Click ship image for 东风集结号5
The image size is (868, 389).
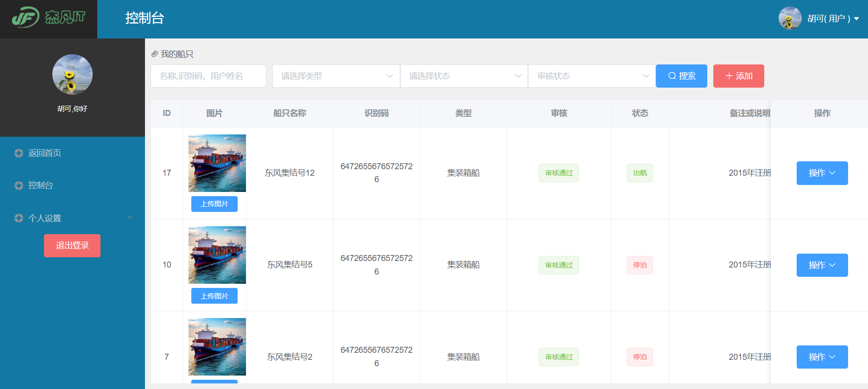(x=217, y=255)
